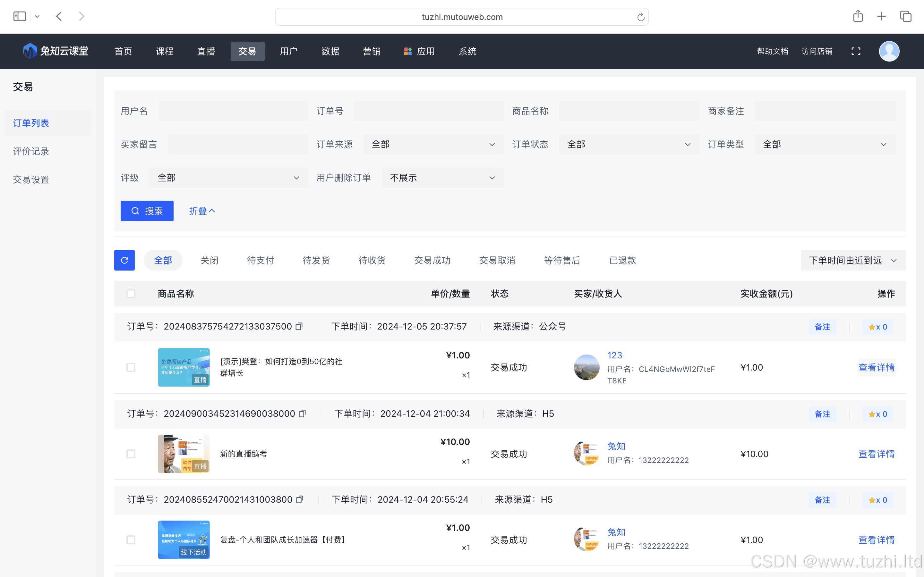Copy the order number ending in 038000
The width and height of the screenshot is (924, 577).
tap(303, 414)
